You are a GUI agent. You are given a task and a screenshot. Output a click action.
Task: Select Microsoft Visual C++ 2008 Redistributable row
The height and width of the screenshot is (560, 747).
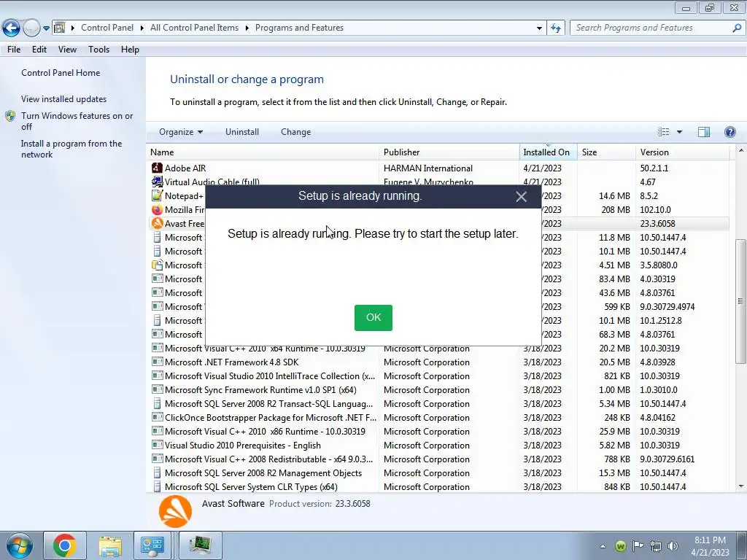click(439, 459)
